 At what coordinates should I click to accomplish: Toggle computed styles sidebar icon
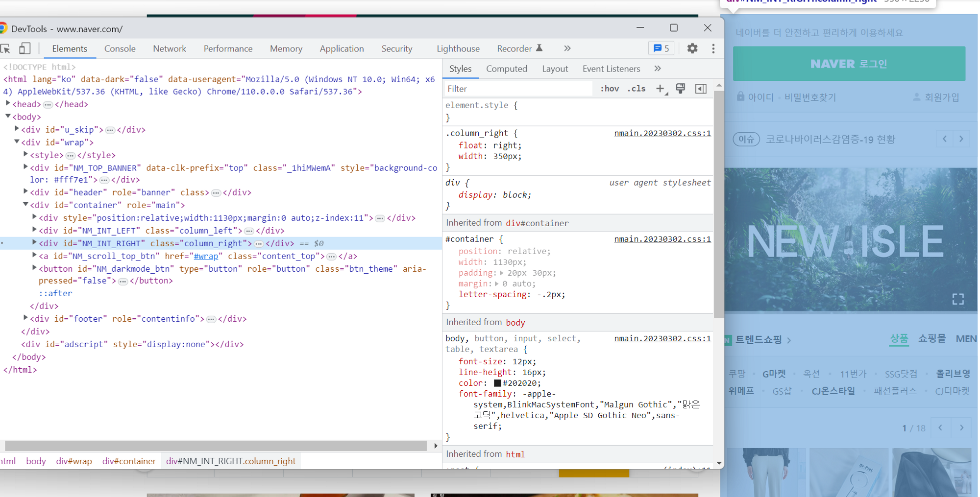coord(701,89)
